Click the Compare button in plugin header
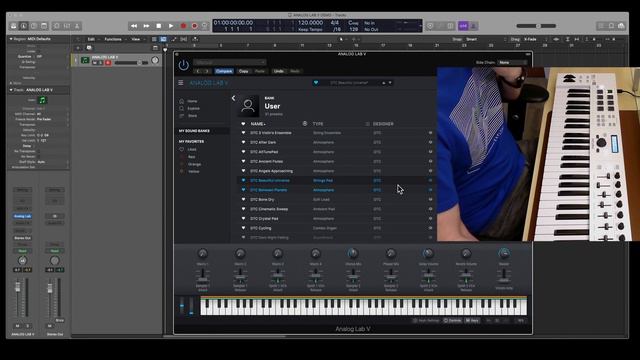This screenshot has height=360, width=640. pos(224,71)
